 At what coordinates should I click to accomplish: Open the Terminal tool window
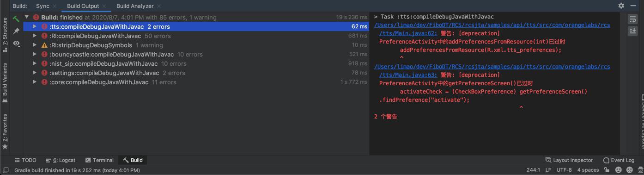click(x=99, y=160)
